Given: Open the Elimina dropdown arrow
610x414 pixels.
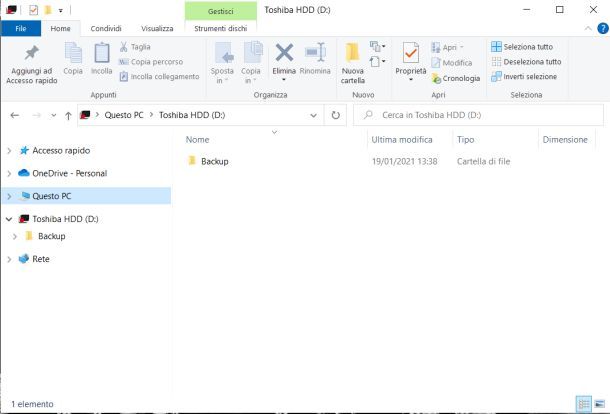Looking at the screenshot, I should 284,80.
